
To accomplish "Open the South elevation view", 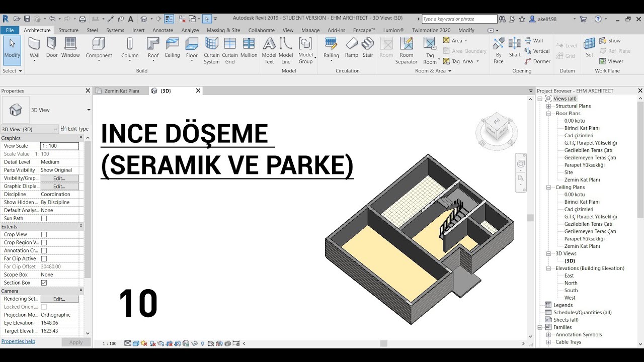I will 571,290.
